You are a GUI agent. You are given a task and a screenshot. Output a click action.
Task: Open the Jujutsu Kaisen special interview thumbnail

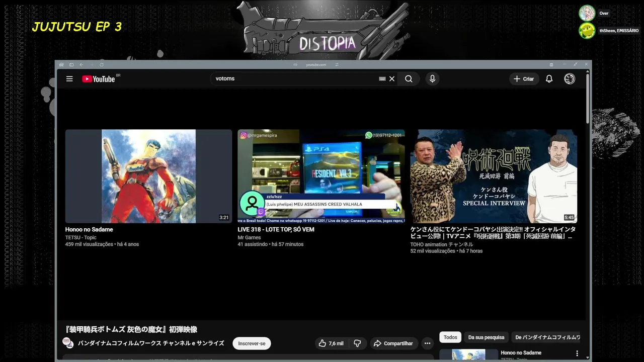pos(494,176)
